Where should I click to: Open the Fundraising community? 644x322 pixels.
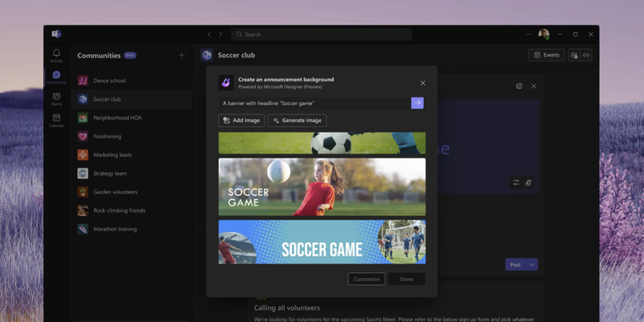point(131,136)
